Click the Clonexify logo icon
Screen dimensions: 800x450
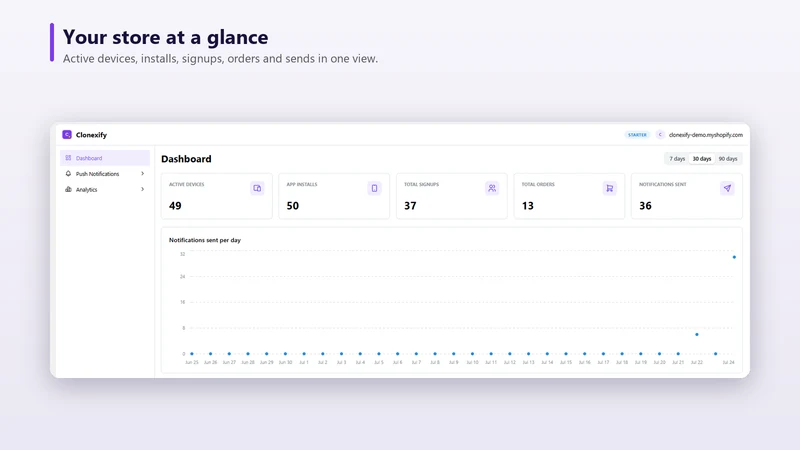(x=67, y=135)
